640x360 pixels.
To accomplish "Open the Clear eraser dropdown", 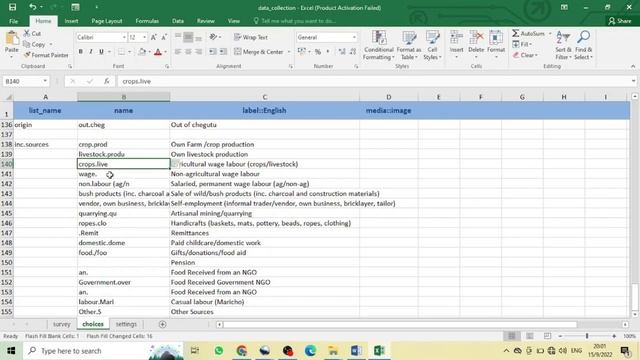I will [x=525, y=55].
